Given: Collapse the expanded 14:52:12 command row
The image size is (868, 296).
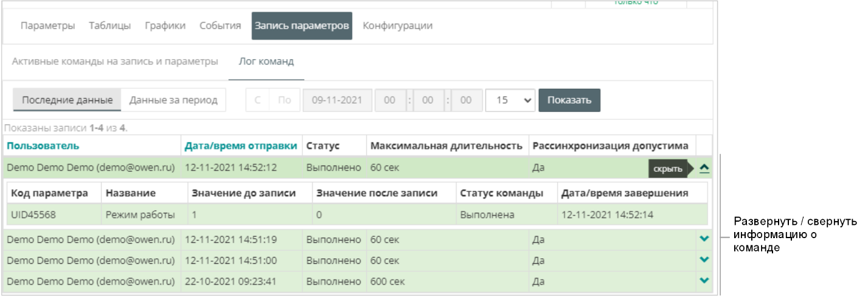Looking at the screenshot, I should 704,169.
